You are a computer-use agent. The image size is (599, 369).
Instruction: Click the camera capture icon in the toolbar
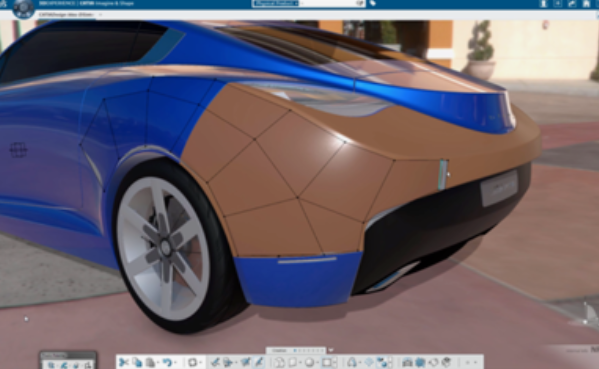tap(407, 362)
